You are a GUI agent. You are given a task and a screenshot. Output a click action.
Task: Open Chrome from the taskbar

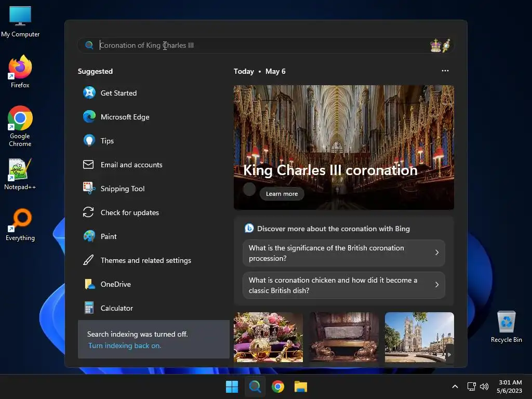(277, 387)
